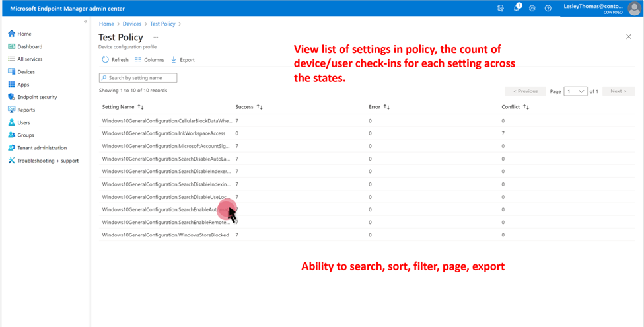Image resolution: width=644 pixels, height=327 pixels.
Task: Select the SearchEnableRemote... setting row
Action: pos(367,222)
